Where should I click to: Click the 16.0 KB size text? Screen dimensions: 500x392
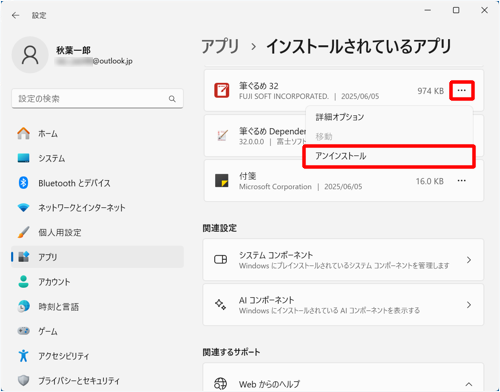point(430,181)
